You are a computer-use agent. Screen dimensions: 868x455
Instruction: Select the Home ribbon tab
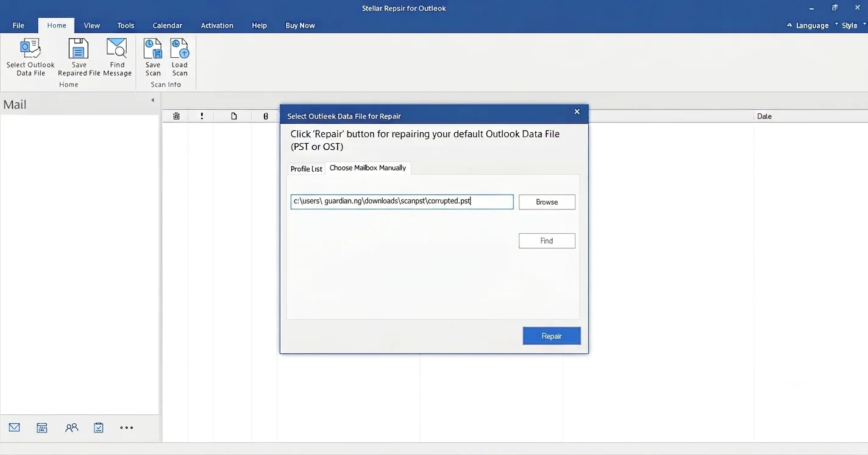tap(57, 26)
